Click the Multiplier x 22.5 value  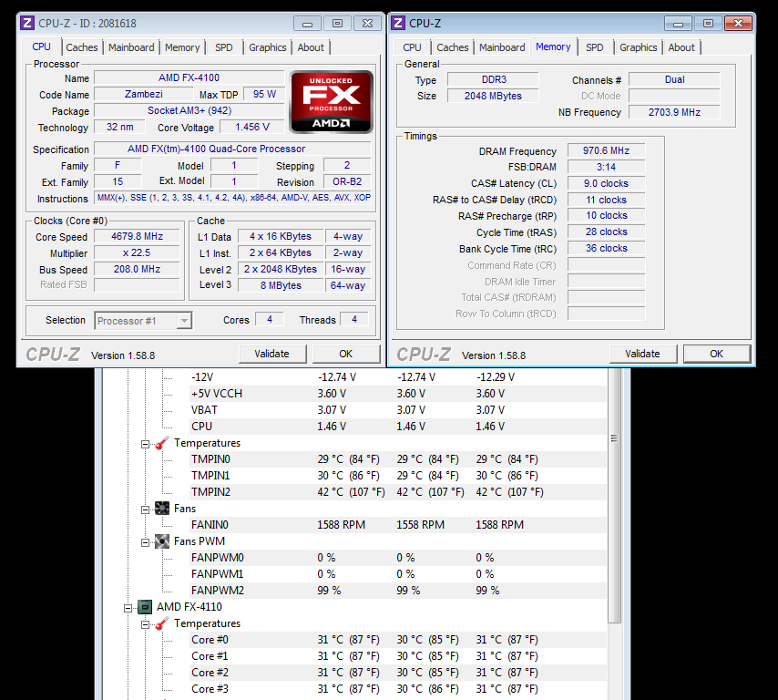[137, 253]
